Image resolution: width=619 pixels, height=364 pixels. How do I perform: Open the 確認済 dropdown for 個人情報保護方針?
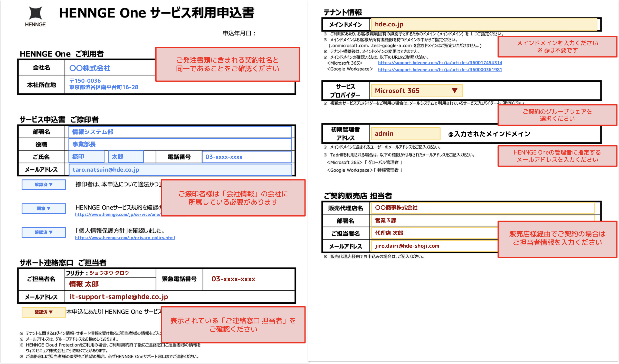click(44, 232)
